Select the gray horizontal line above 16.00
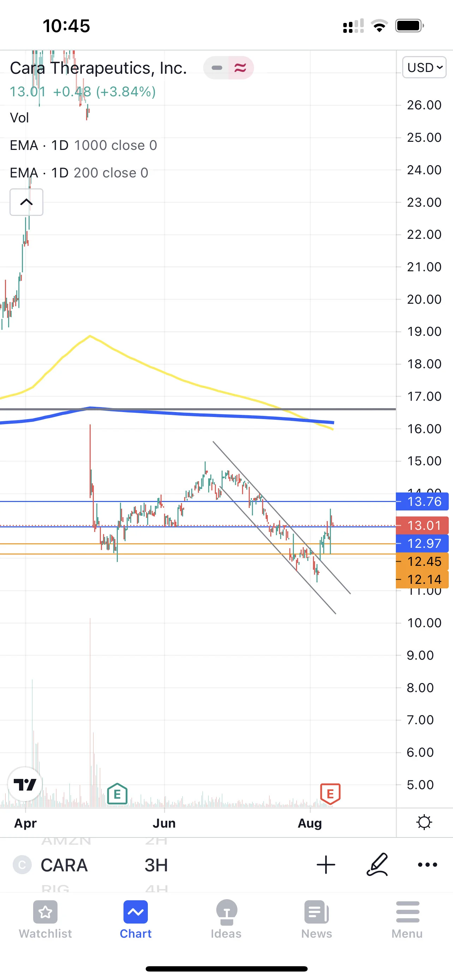The image size is (453, 980). click(x=198, y=409)
